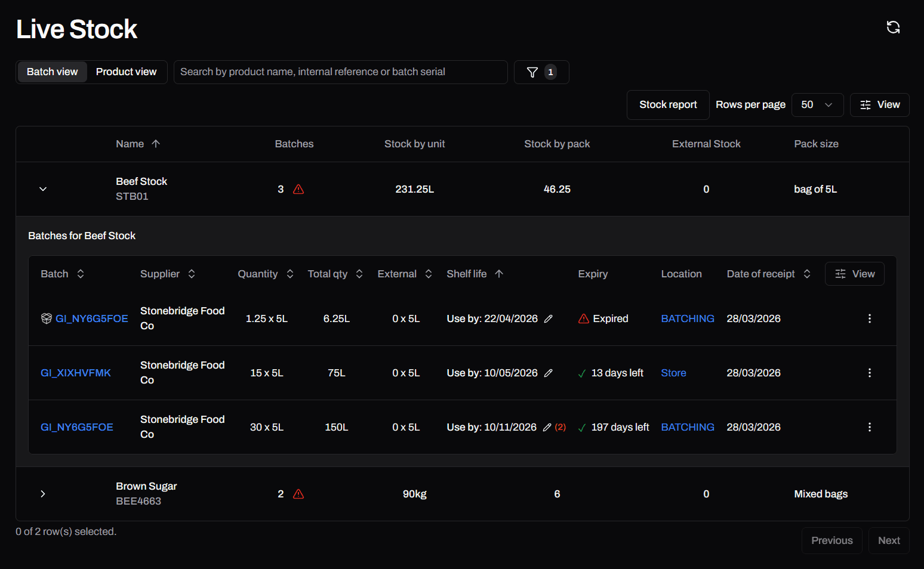Switch to Product view
Image resolution: width=924 pixels, height=569 pixels.
click(x=126, y=72)
